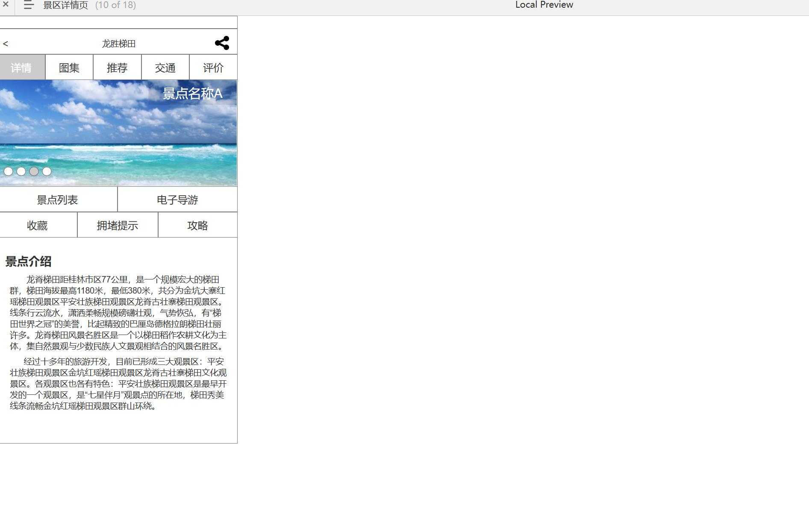The height and width of the screenshot is (532, 809).
Task: Show the 拥堵提示 info
Action: tap(118, 225)
